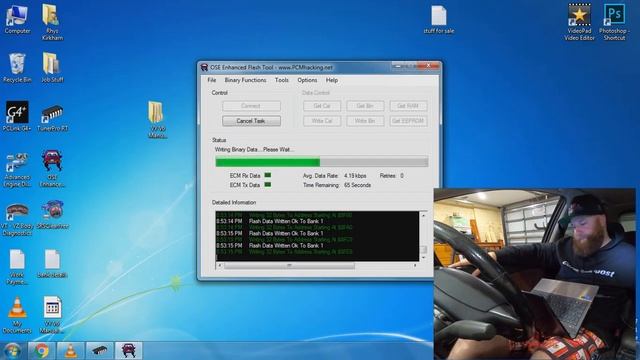640x360 pixels.
Task: Launch Photoshop shortcut on desktop
Action: (614, 22)
